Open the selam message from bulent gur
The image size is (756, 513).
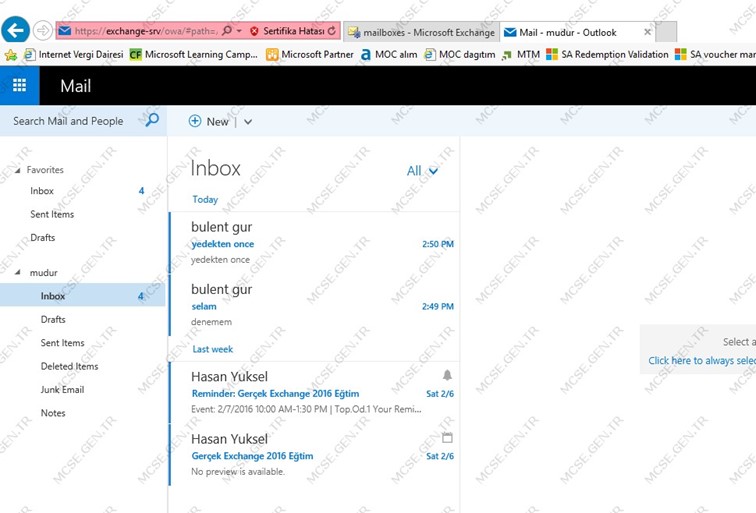click(x=314, y=305)
